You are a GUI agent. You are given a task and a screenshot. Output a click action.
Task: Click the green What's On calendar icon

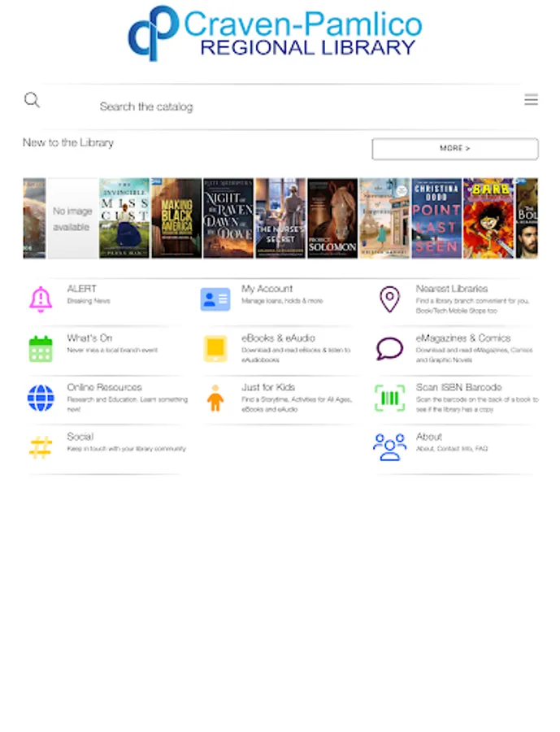(41, 349)
